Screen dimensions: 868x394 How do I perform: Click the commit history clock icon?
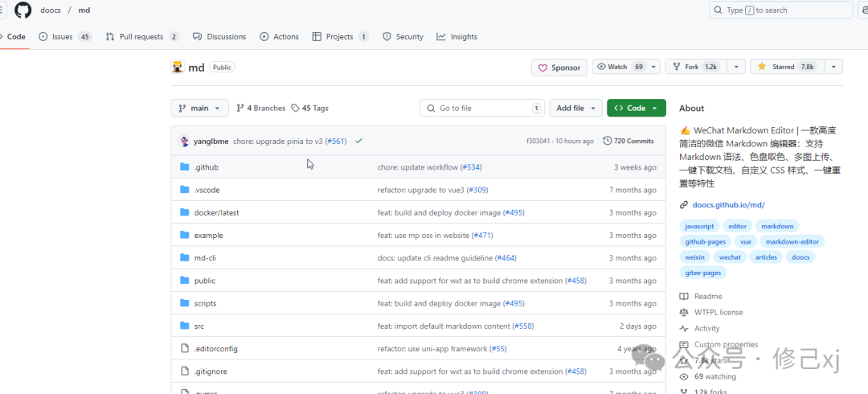click(607, 141)
